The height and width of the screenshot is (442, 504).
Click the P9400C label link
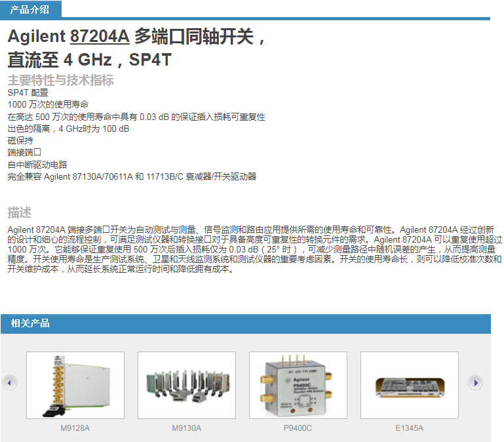click(x=298, y=428)
